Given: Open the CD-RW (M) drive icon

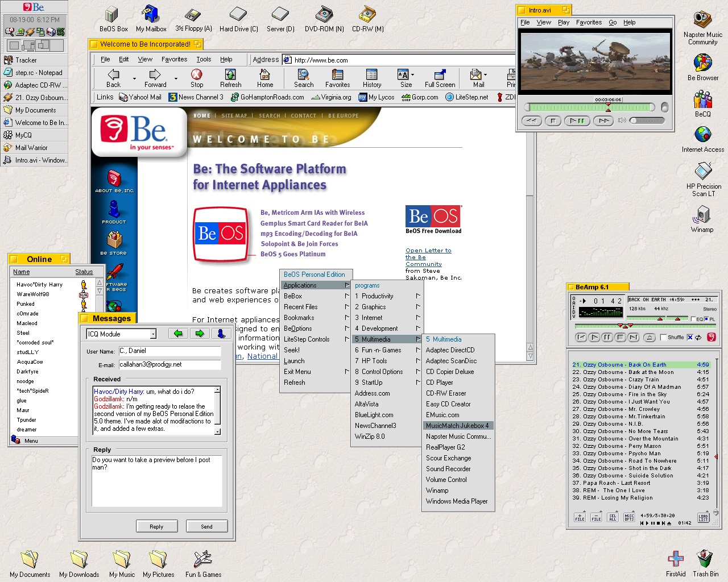Looking at the screenshot, I should (368, 19).
